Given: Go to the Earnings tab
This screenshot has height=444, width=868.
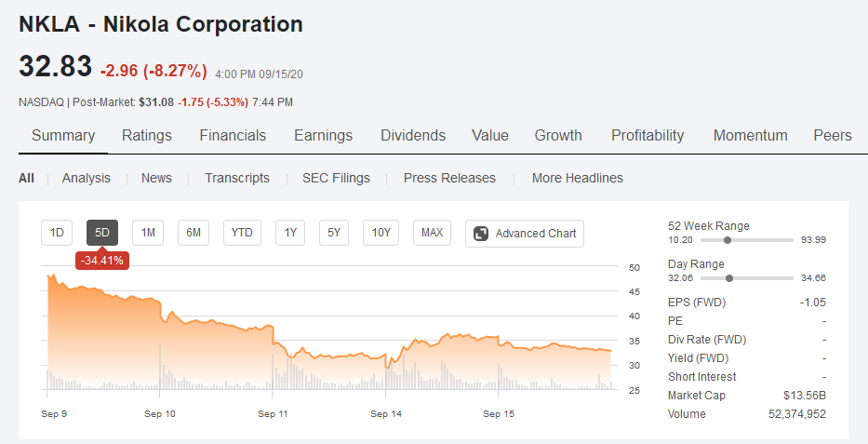Looking at the screenshot, I should point(323,136).
